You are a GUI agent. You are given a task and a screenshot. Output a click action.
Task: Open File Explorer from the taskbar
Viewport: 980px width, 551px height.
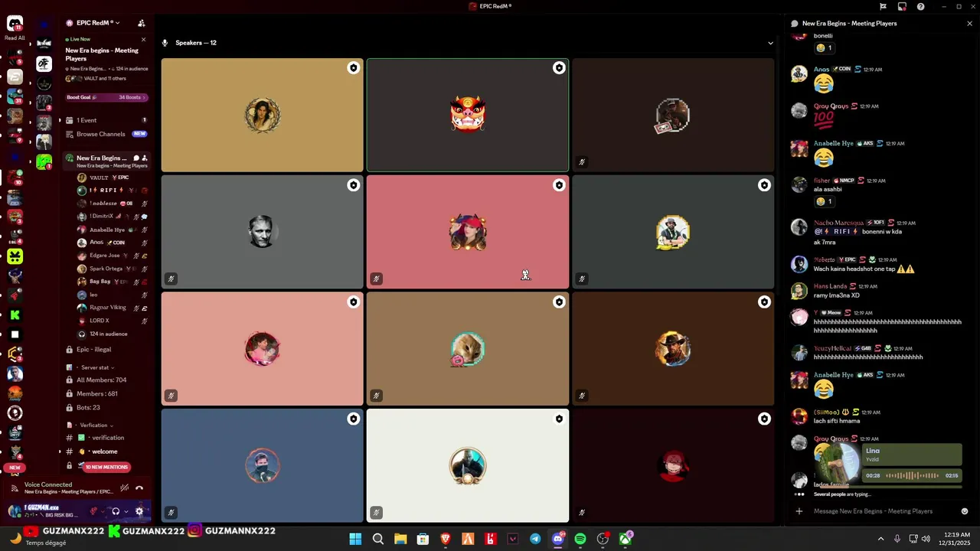pos(400,539)
